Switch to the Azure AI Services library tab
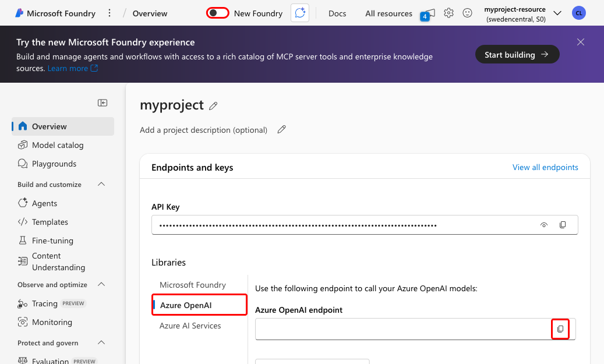This screenshot has width=604, height=364. pyautogui.click(x=190, y=326)
